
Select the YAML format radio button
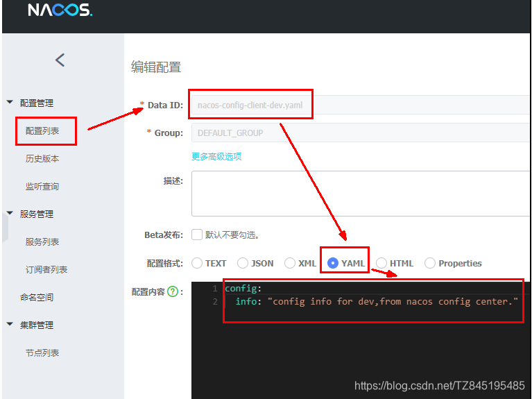(x=333, y=263)
